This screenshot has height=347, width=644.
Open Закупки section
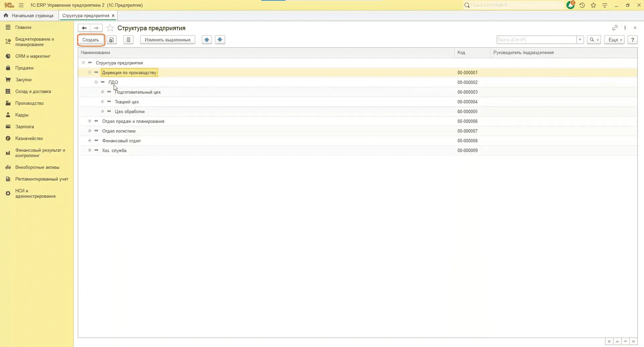tap(23, 80)
